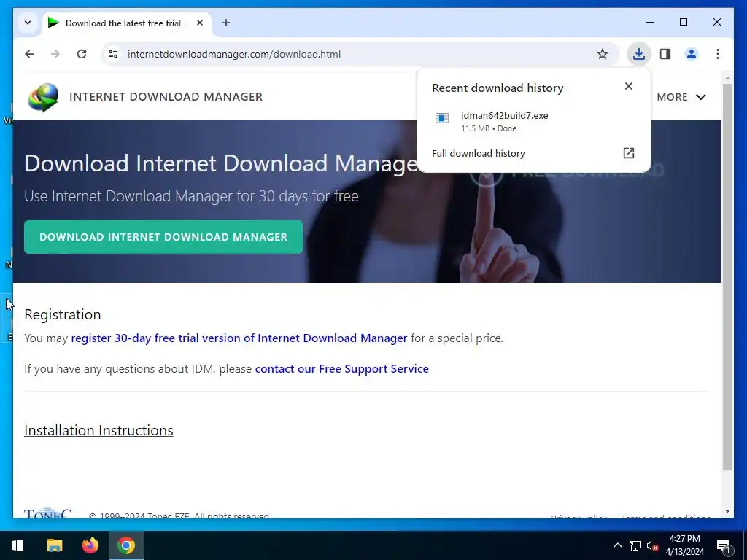Click the Chrome taskbar icon

pos(126,545)
